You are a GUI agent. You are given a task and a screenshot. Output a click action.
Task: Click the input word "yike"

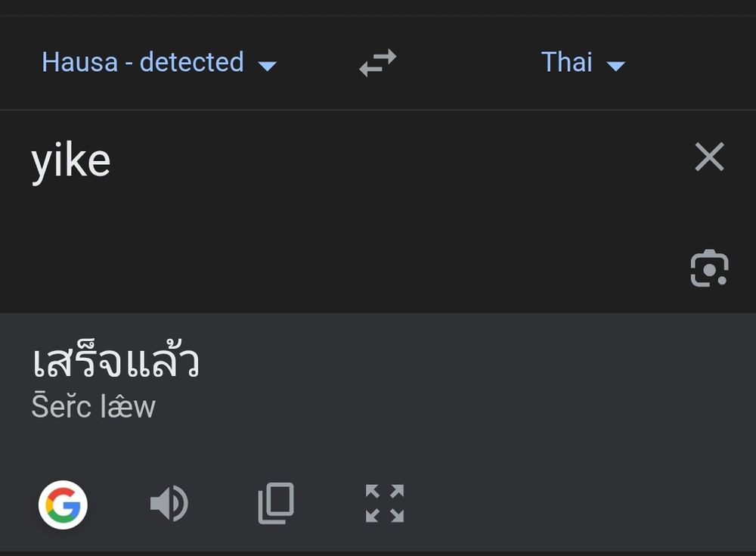[71, 160]
